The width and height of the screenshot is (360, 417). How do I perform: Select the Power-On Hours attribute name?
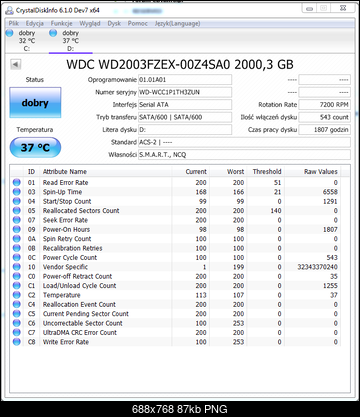66,229
